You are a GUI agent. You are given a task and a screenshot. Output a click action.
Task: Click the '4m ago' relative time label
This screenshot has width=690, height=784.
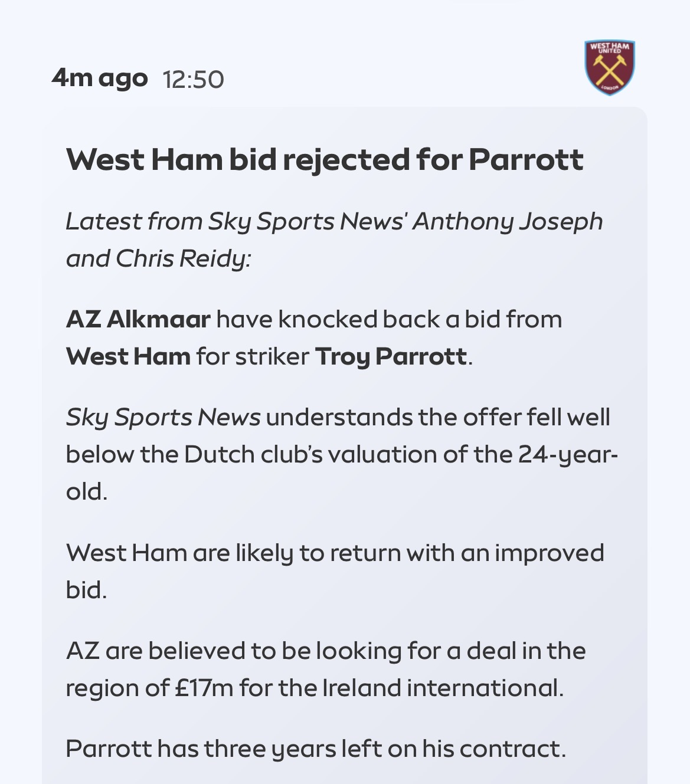100,78
